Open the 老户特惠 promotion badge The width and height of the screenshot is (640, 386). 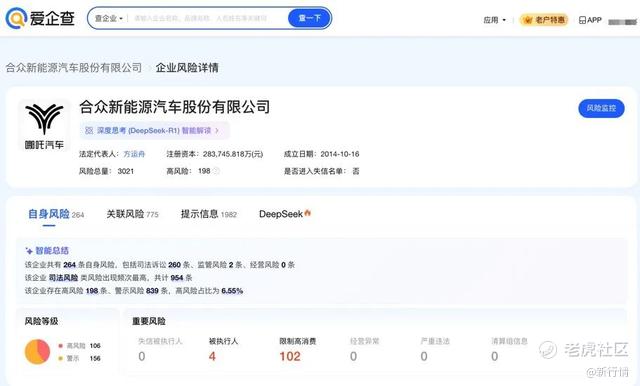544,20
